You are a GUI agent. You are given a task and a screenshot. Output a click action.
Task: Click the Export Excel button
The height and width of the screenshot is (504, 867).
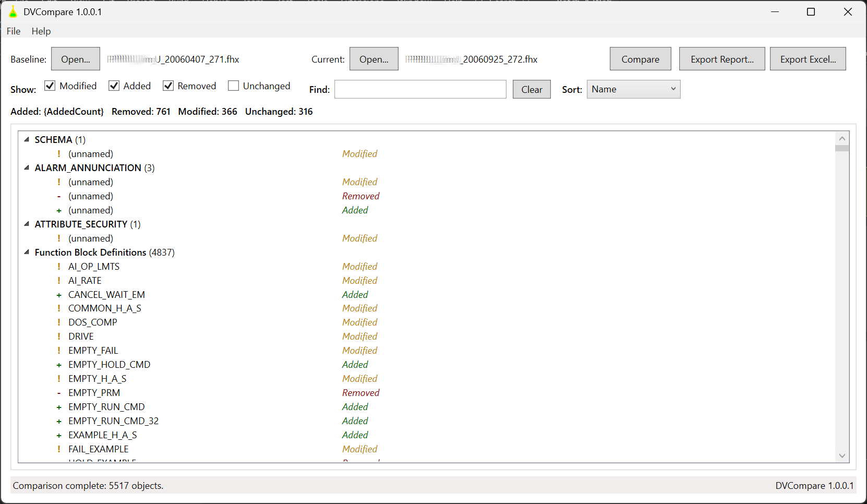[x=808, y=59]
